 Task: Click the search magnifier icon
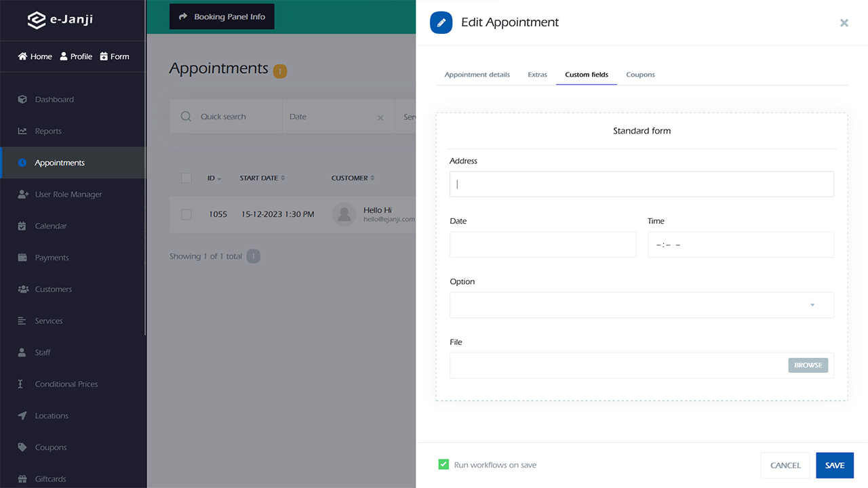[x=186, y=117]
